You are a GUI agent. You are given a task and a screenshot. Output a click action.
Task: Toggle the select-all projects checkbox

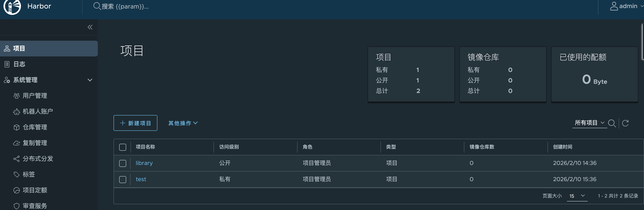[x=123, y=147]
